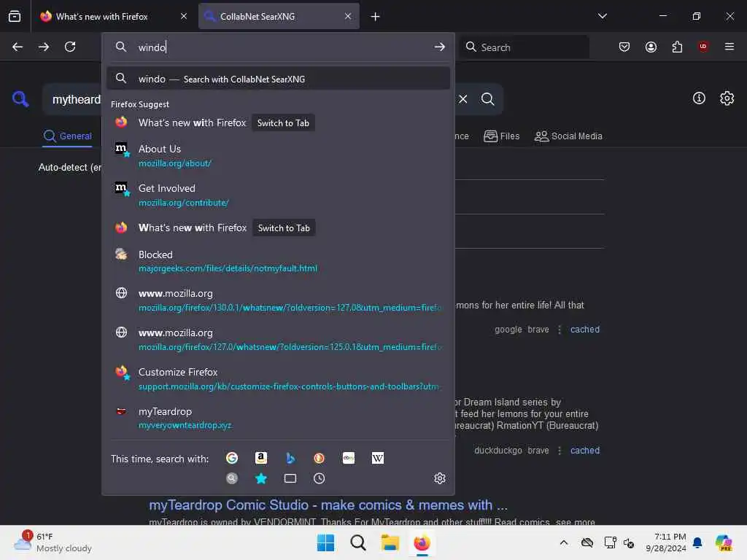Close the CollabNet SearXNG tab
747x560 pixels.
click(348, 16)
